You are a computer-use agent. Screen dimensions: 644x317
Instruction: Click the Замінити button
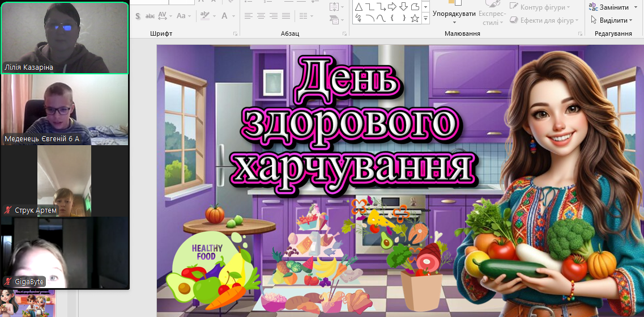(609, 7)
